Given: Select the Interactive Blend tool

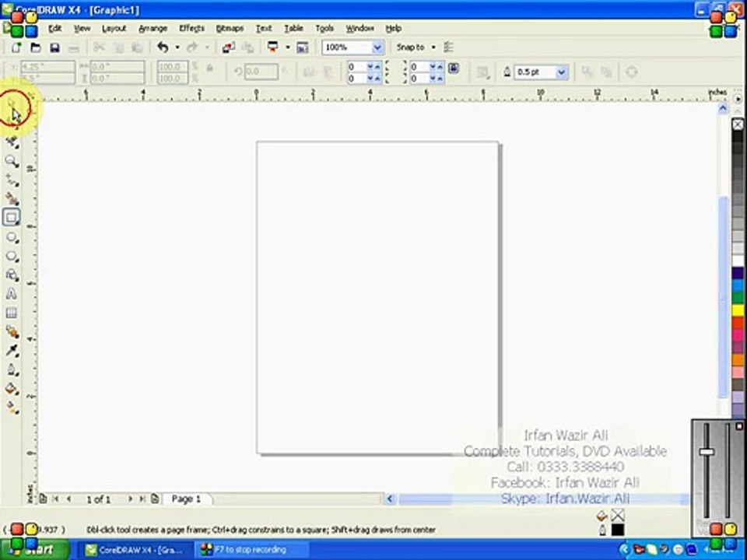Looking at the screenshot, I should click(x=12, y=332).
